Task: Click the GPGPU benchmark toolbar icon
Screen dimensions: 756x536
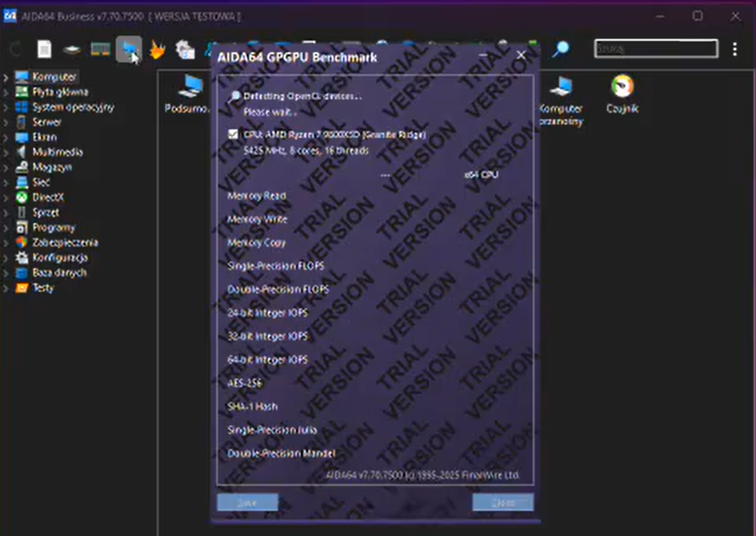Action: click(129, 50)
